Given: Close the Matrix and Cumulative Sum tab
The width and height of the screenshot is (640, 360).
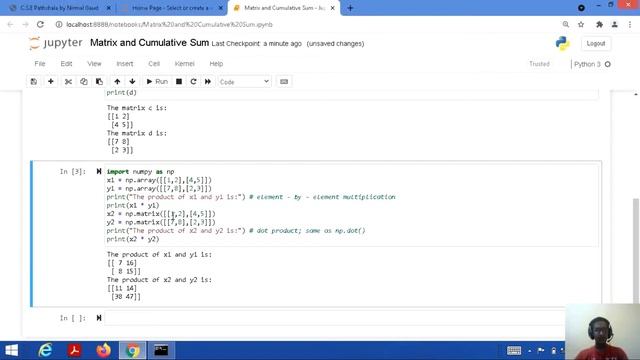Looking at the screenshot, I should pyautogui.click(x=333, y=8).
